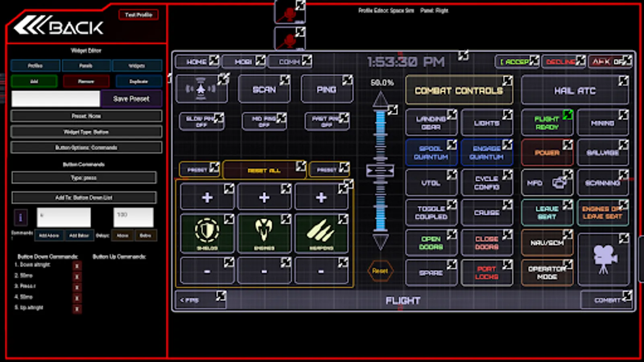Switch to the Panels tab
The image size is (644, 362).
coord(86,66)
